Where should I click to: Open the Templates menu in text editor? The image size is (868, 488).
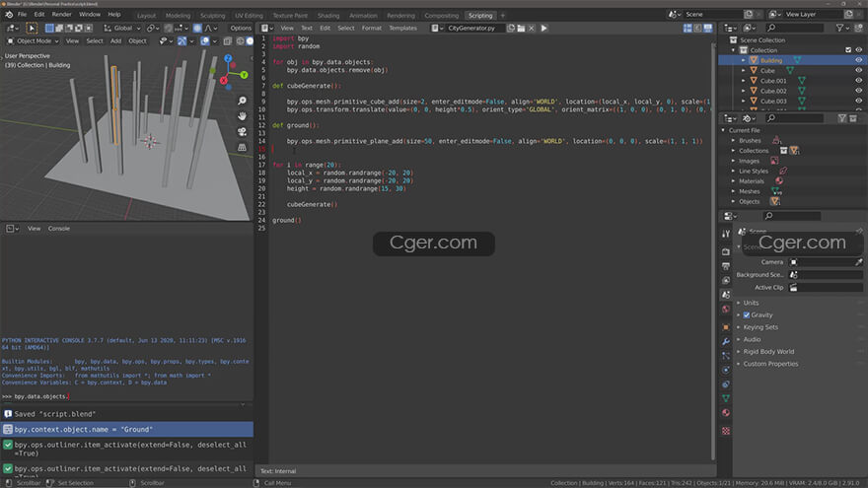(402, 28)
